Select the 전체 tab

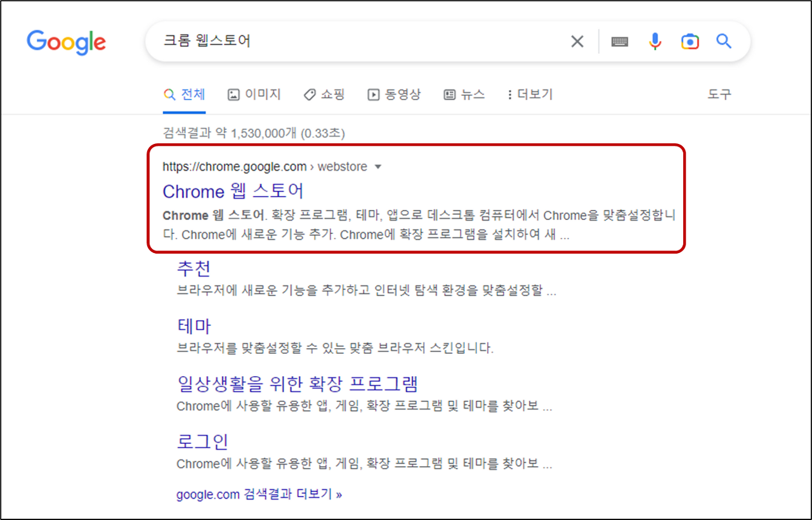point(185,94)
